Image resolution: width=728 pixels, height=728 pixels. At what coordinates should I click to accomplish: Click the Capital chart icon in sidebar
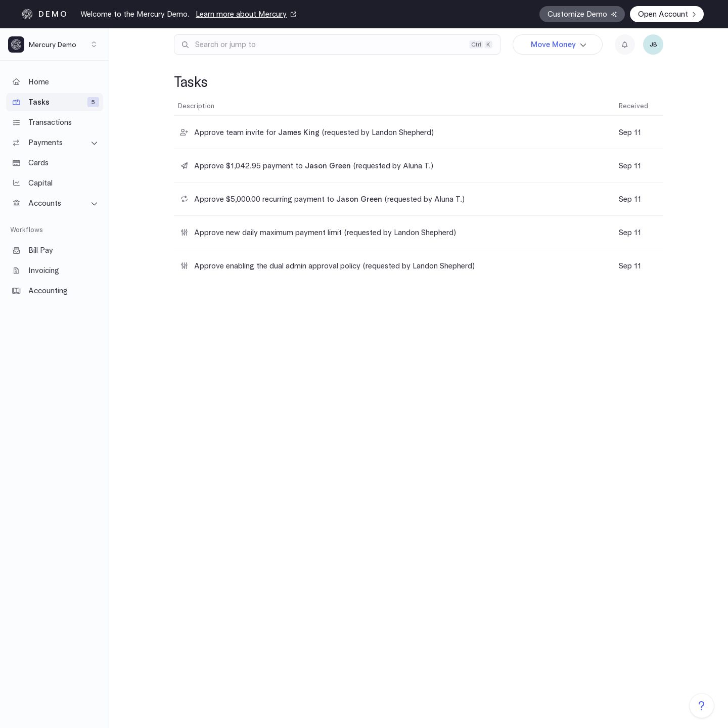[16, 183]
